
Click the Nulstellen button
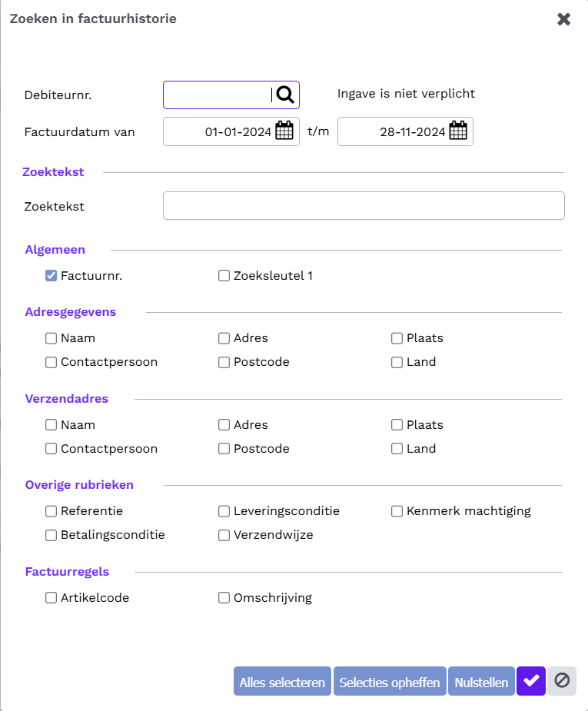coord(481,681)
